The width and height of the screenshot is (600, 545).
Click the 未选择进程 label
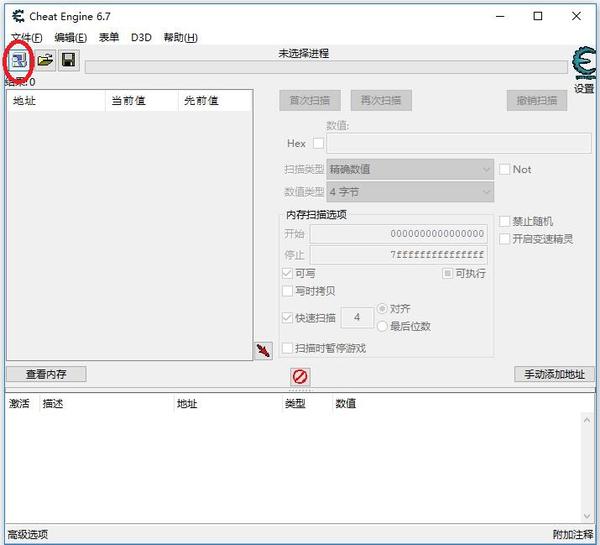click(x=304, y=53)
